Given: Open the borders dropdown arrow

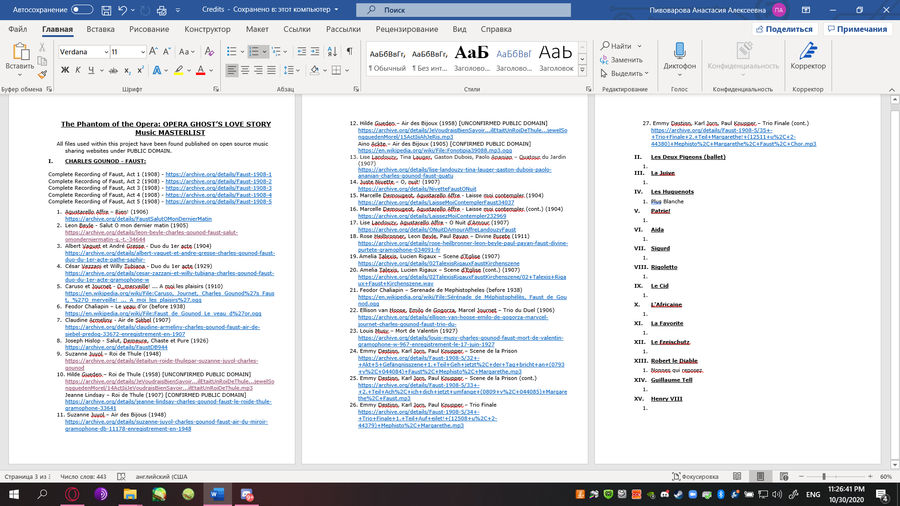Looking at the screenshot, I should point(347,70).
